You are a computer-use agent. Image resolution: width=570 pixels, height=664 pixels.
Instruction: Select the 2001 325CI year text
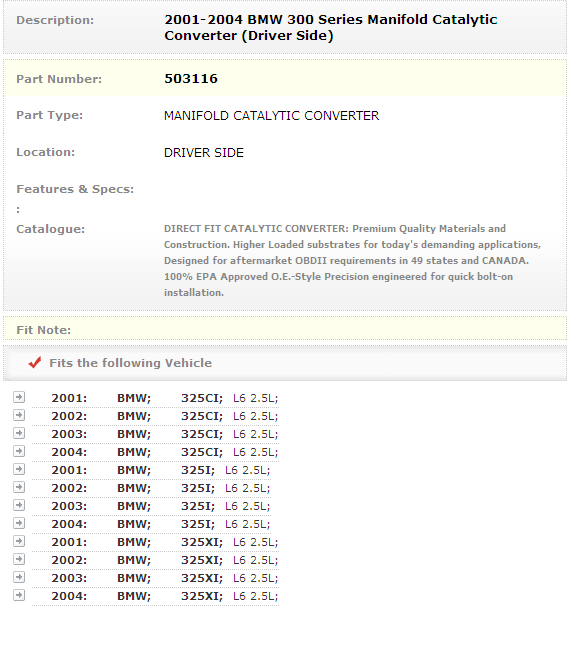69,398
